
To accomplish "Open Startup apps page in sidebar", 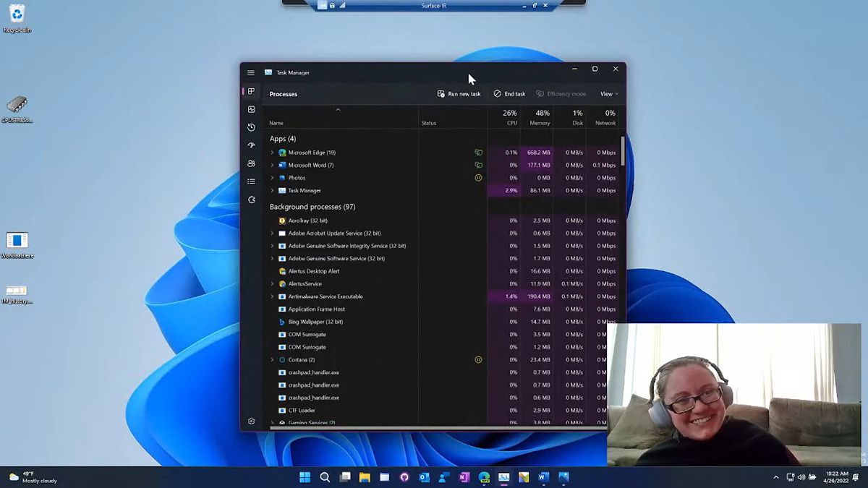I will [251, 145].
